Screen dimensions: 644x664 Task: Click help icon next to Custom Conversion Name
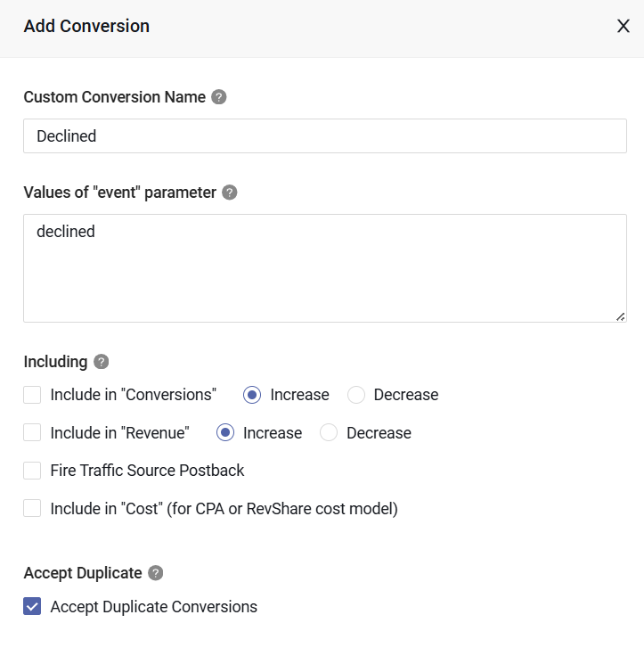219,97
